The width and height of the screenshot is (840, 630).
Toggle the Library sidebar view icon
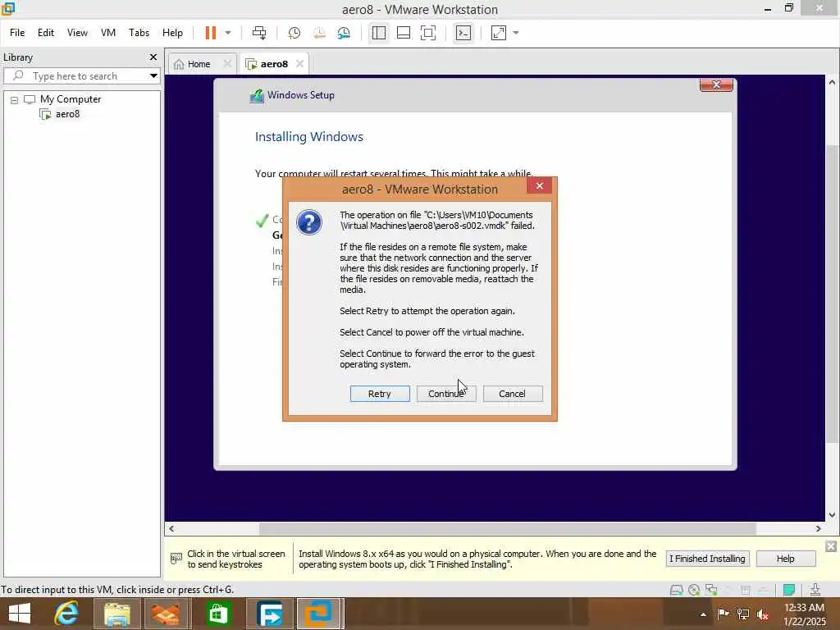coord(379,33)
